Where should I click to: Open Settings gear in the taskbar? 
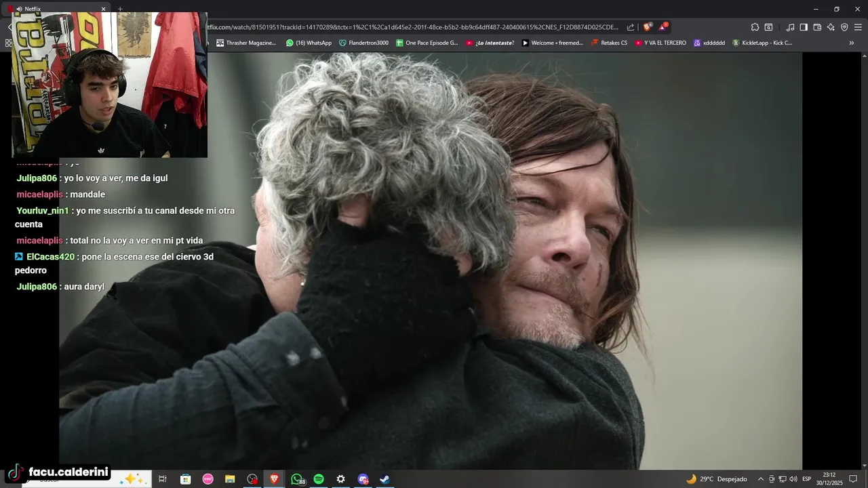(x=340, y=479)
